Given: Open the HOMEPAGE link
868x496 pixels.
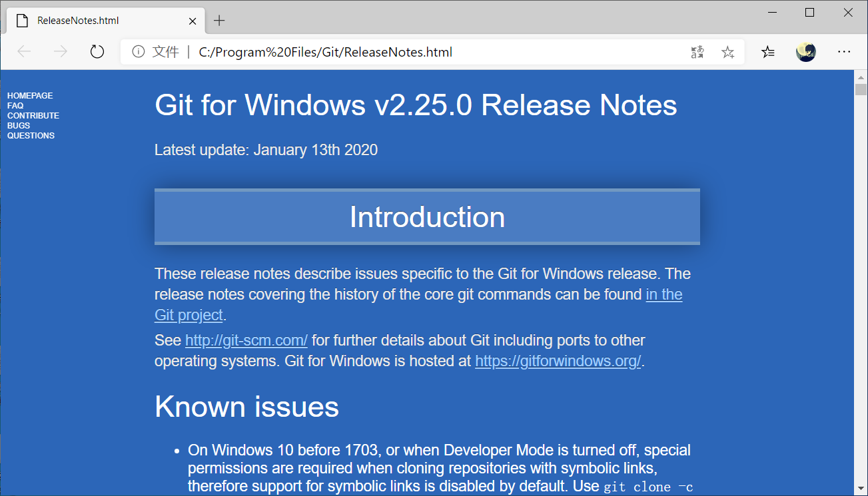Looking at the screenshot, I should (29, 95).
